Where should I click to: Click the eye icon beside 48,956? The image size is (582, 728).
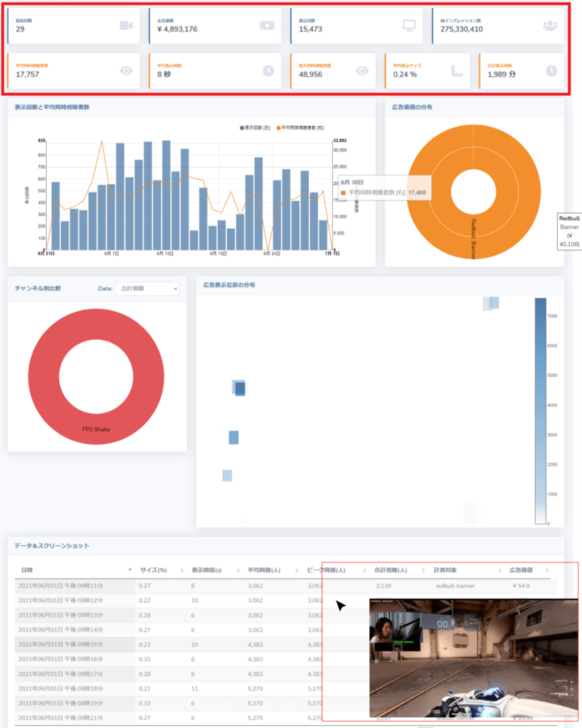click(x=362, y=70)
